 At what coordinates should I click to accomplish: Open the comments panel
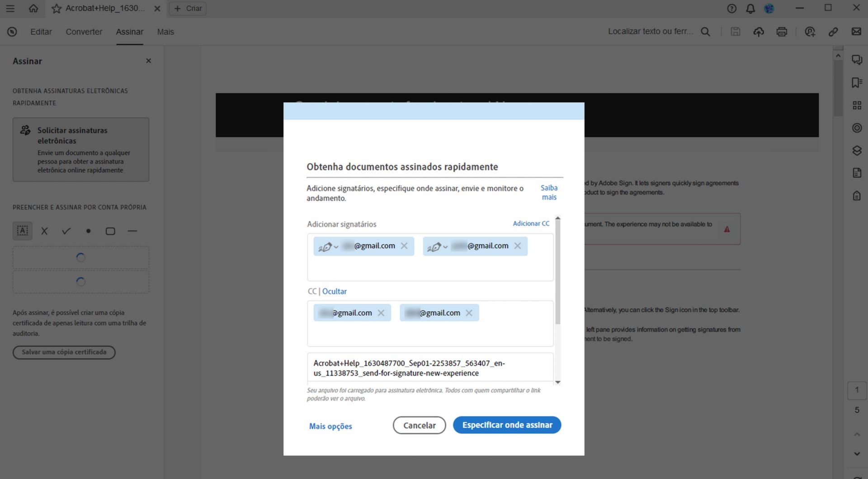[x=857, y=59]
